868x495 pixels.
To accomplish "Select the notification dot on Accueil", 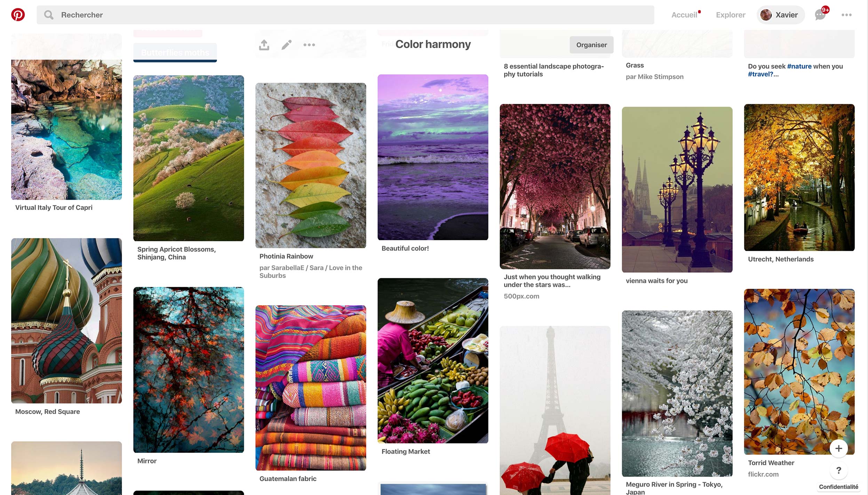I will coord(699,11).
